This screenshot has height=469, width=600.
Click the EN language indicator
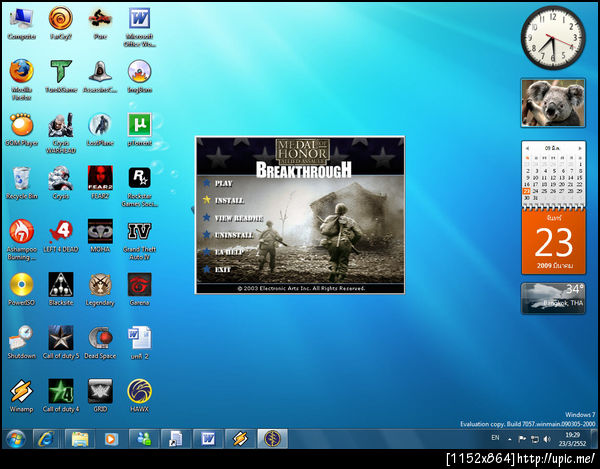[495, 438]
